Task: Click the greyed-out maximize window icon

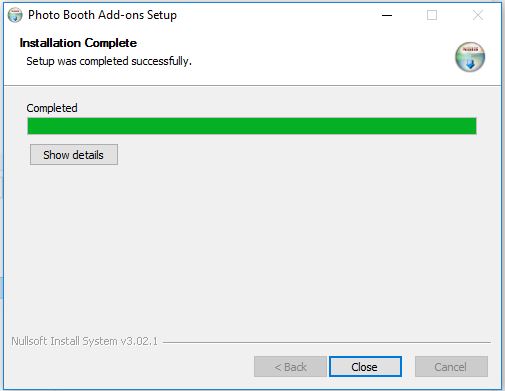Action: (432, 15)
